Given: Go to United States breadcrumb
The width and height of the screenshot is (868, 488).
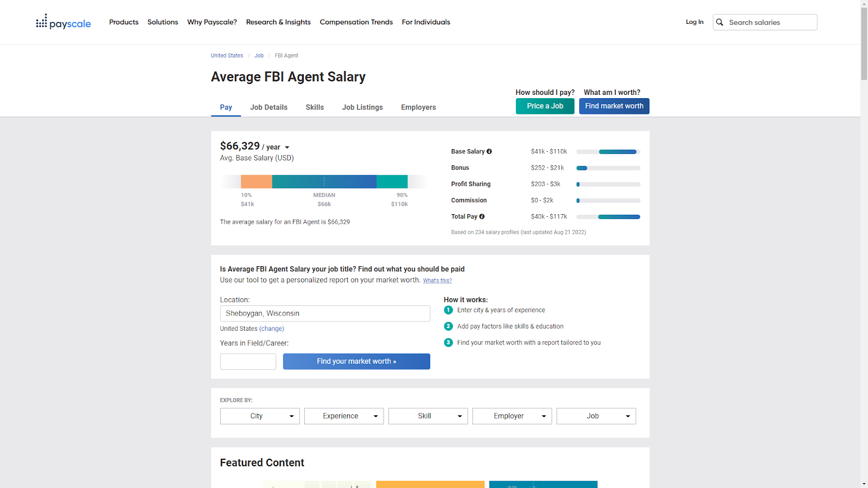Looking at the screenshot, I should coord(227,56).
